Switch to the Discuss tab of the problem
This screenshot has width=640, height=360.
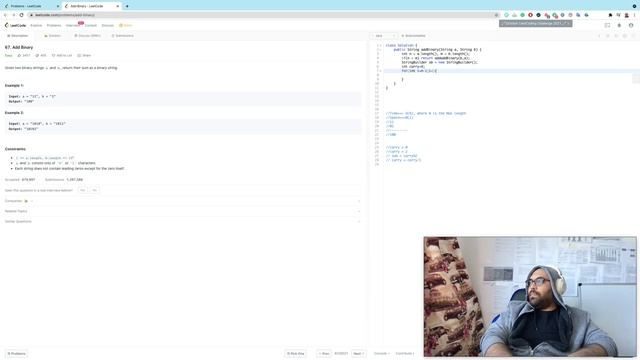coord(87,36)
